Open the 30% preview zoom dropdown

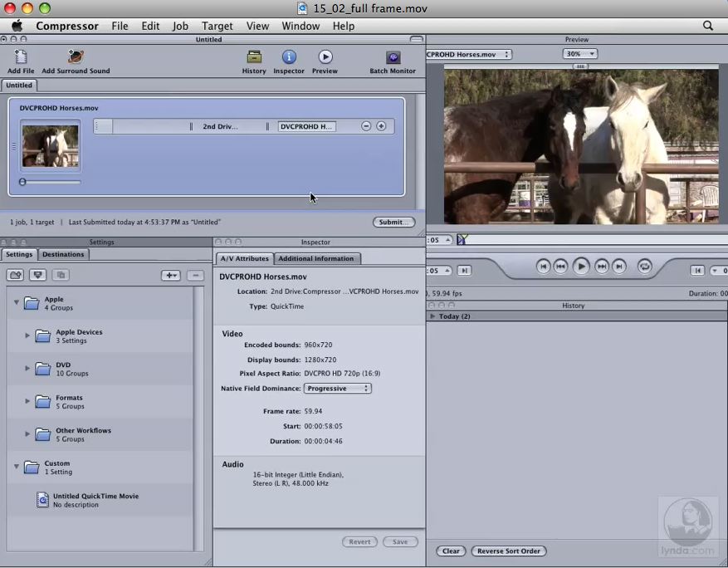click(x=579, y=54)
